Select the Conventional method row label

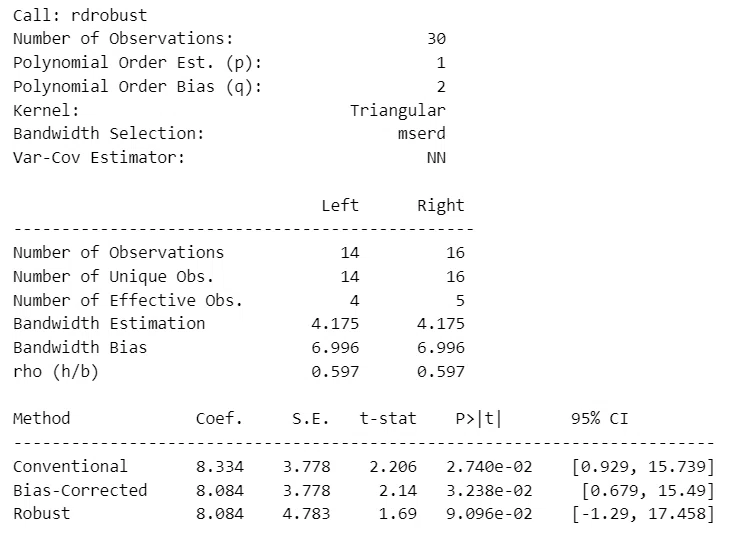(x=70, y=466)
